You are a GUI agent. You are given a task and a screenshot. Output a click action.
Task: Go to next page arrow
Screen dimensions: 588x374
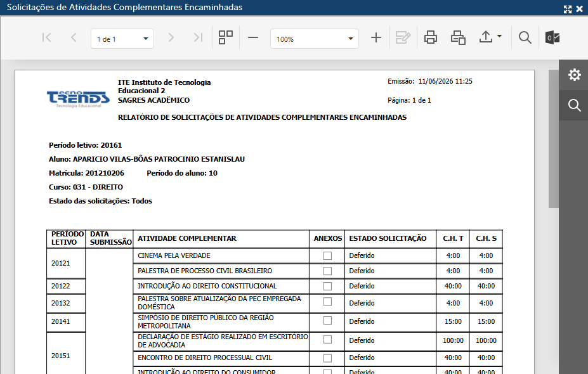click(x=171, y=37)
